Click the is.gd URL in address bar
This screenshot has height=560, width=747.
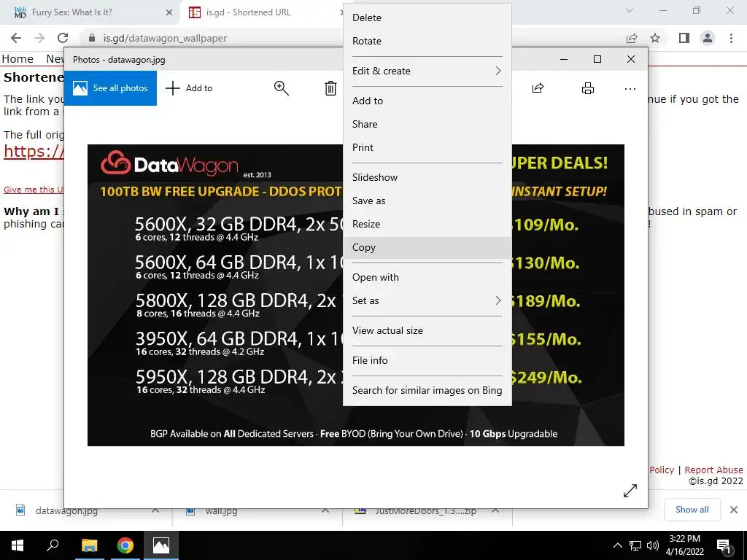pyautogui.click(x=165, y=38)
